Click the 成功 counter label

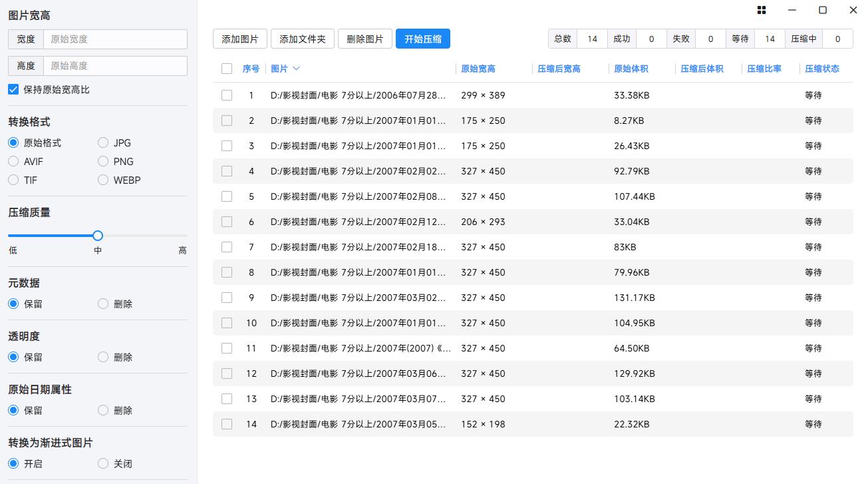tap(622, 39)
